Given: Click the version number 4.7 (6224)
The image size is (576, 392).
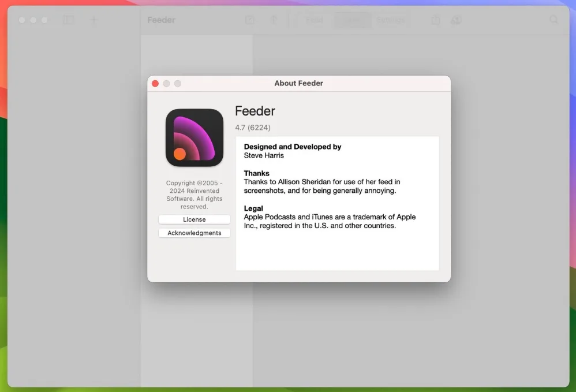Looking at the screenshot, I should [253, 128].
